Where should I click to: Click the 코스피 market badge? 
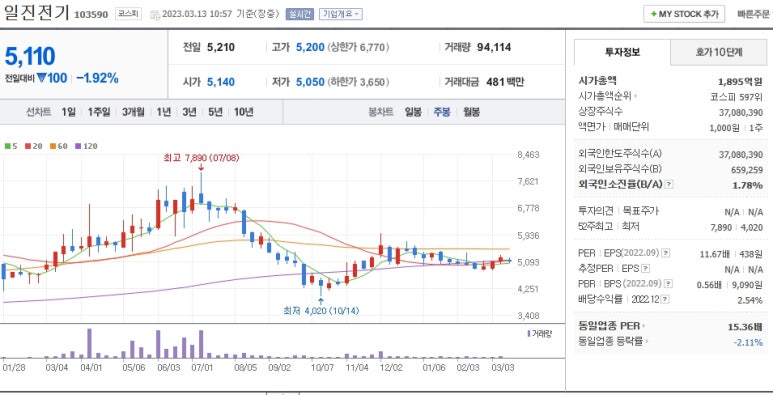coord(128,14)
